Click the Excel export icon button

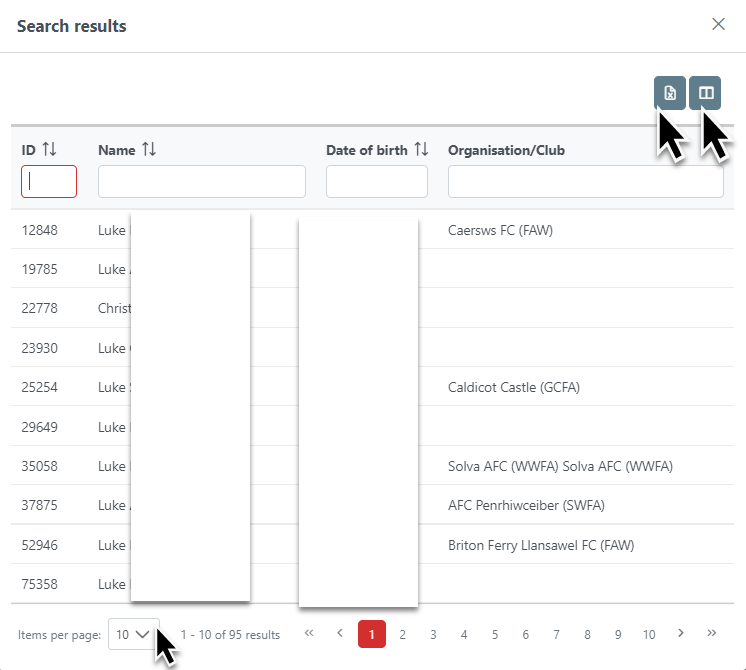point(670,93)
